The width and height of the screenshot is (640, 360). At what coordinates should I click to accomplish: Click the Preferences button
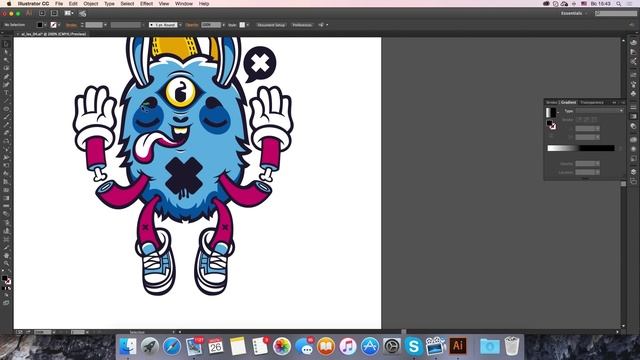[x=302, y=25]
